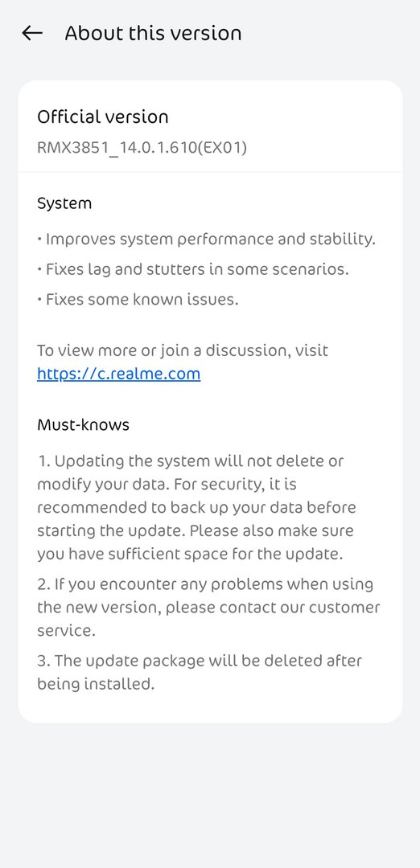Viewport: 420px width, 868px height.
Task: Click the recommended to back up line
Action: point(196,508)
